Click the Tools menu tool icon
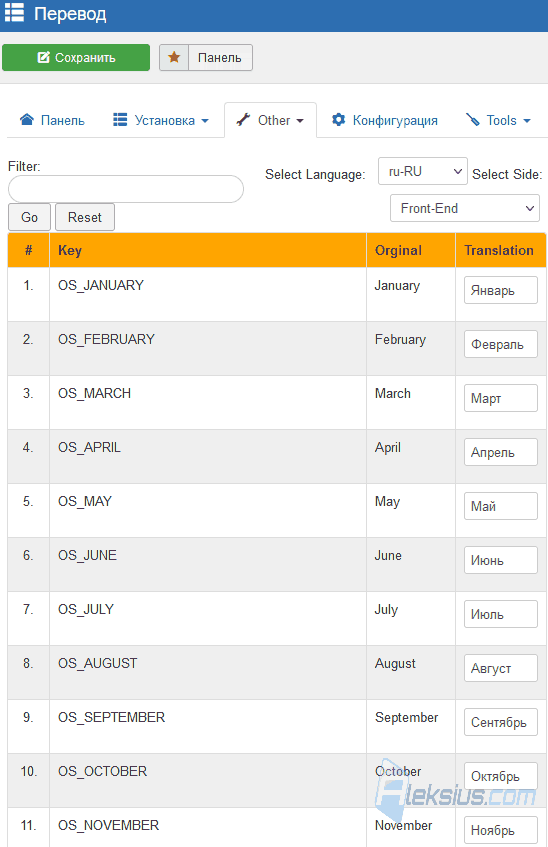This screenshot has height=847, width=548. 473,120
